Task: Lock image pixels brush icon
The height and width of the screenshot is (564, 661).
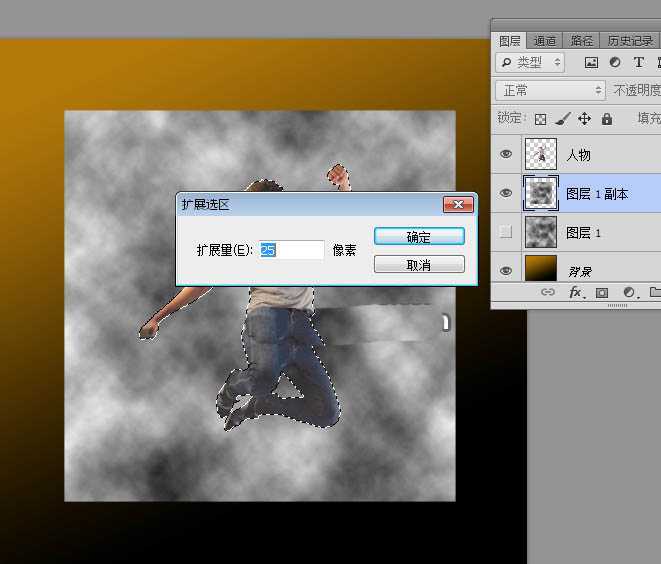Action: 562,118
